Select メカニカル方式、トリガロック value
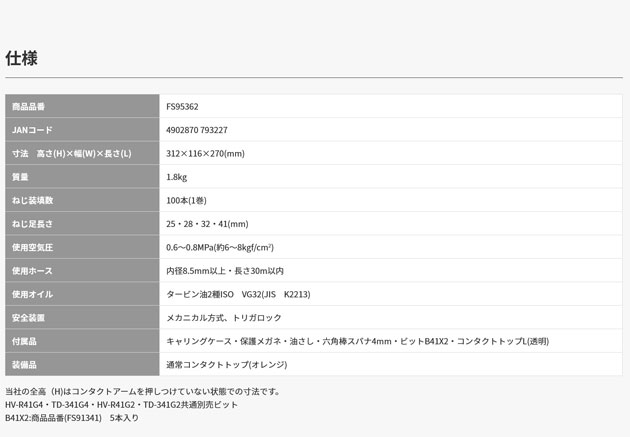This screenshot has height=437, width=630. pos(224,318)
